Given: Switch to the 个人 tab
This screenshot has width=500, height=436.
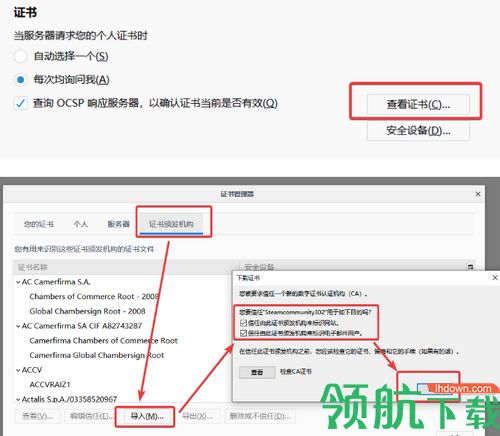Looking at the screenshot, I should [80, 224].
